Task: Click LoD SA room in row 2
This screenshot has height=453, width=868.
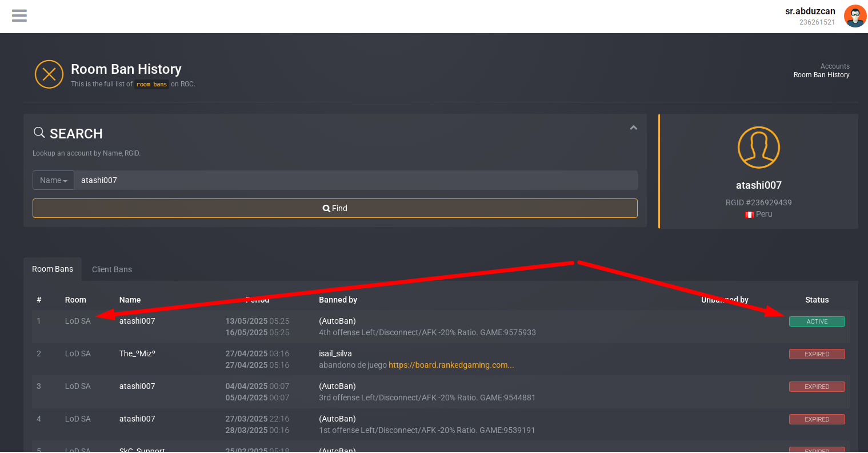Action: point(78,353)
